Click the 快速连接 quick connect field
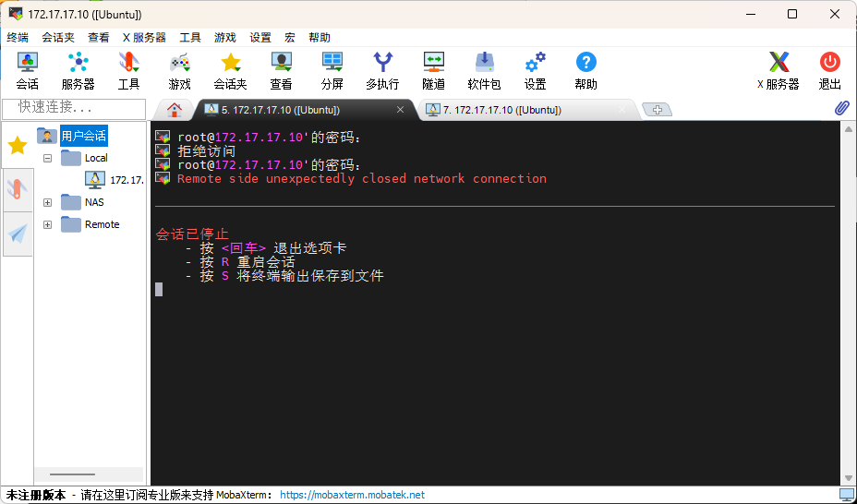 (x=76, y=108)
